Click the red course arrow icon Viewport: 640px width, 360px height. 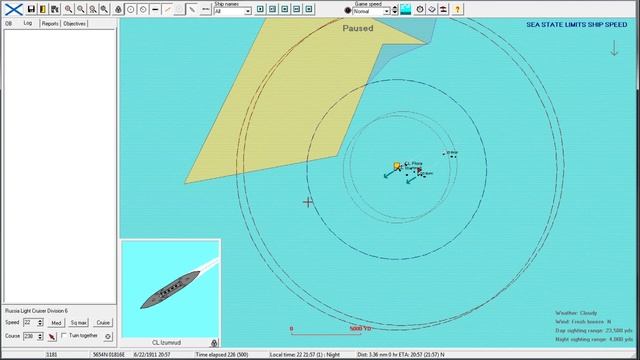tap(52, 336)
